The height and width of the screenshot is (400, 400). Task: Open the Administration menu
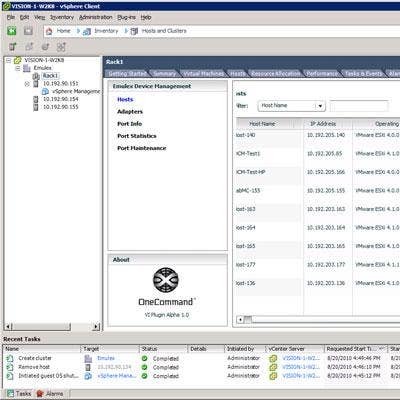[96, 17]
